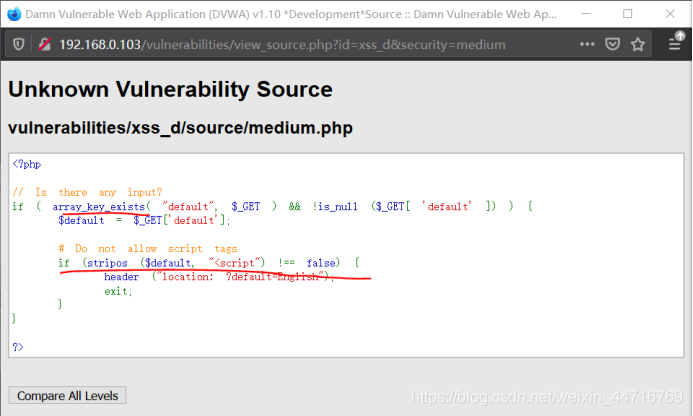The width and height of the screenshot is (693, 416).
Task: Click the tracking protection shield icon
Action: click(x=19, y=44)
